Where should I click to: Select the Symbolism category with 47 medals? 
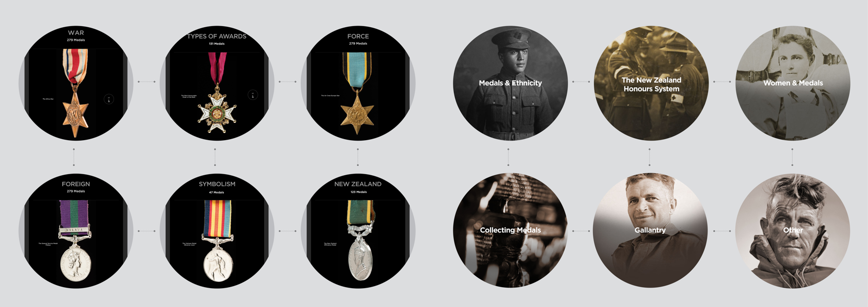pyautogui.click(x=217, y=231)
